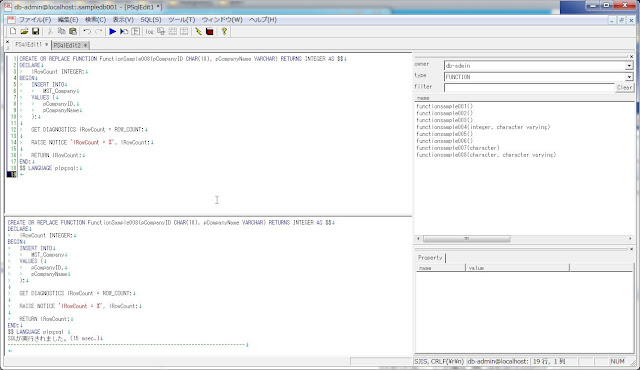Close the object list panel
The image size is (640, 370).
tap(631, 56)
